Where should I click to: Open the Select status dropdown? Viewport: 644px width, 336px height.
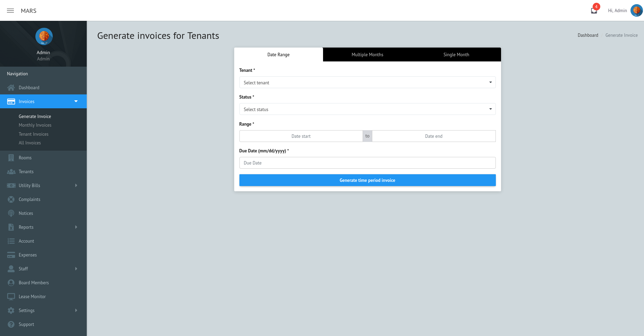click(367, 109)
